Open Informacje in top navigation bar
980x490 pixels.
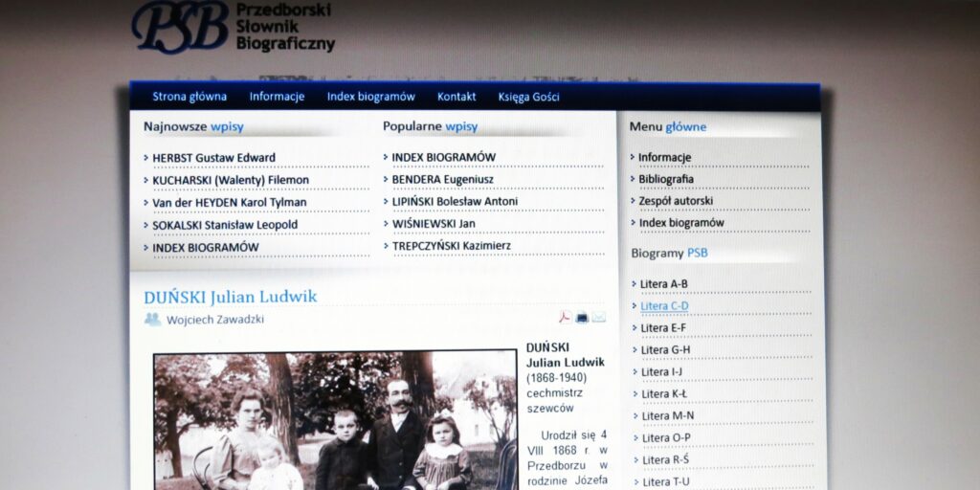pos(277,97)
